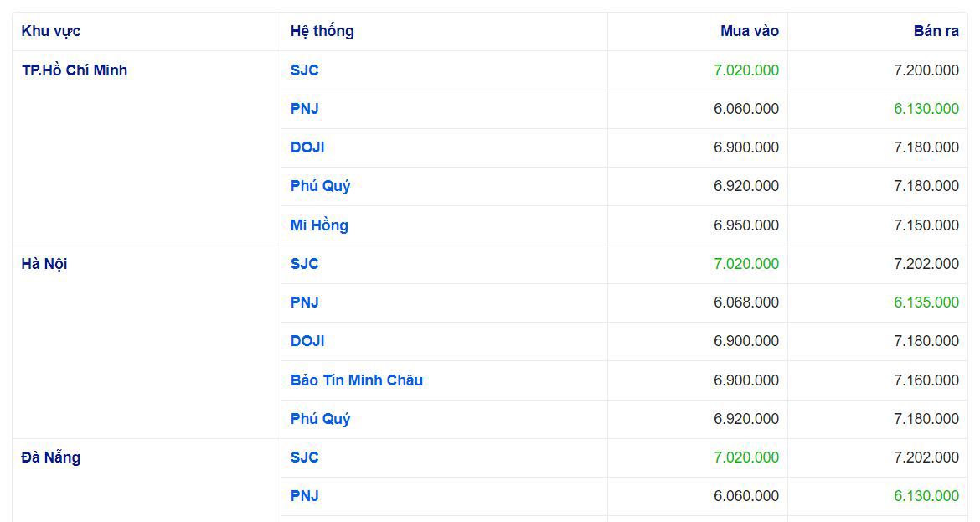
Task: Open the SJC link in Hà Nội row
Action: click(304, 264)
